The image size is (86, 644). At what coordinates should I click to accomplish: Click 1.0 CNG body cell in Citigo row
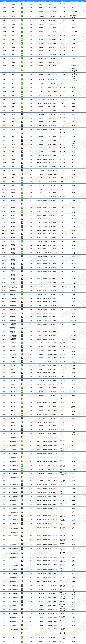[x=62, y=197]
